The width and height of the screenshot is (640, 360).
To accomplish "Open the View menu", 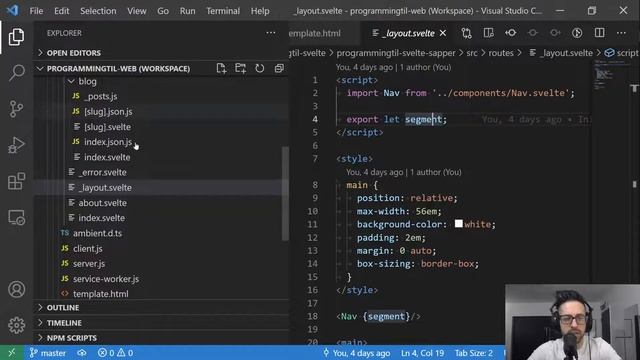I will [137, 11].
